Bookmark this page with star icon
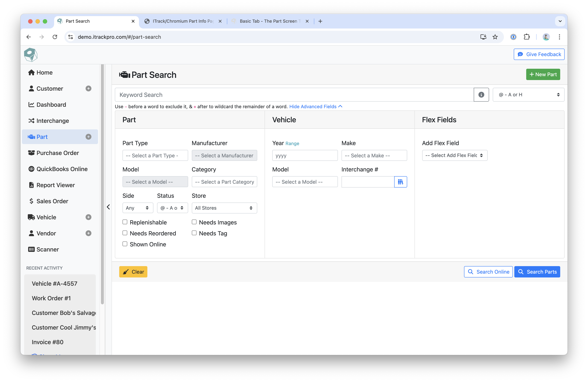 (495, 37)
